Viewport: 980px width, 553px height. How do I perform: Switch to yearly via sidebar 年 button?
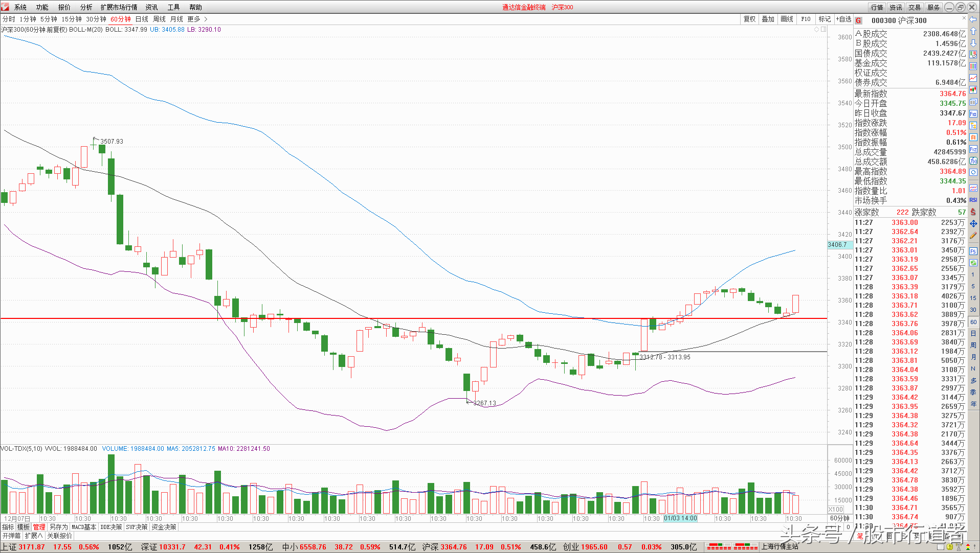click(973, 404)
